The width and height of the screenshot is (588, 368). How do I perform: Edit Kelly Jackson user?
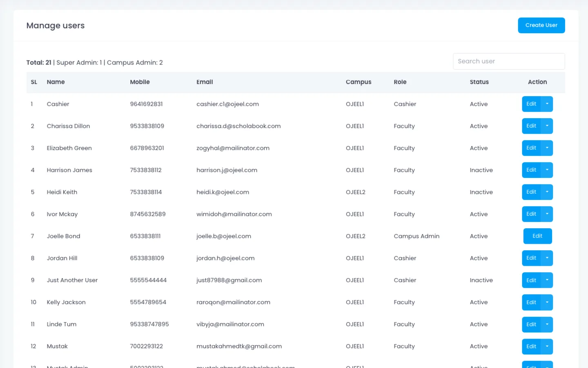click(x=531, y=302)
